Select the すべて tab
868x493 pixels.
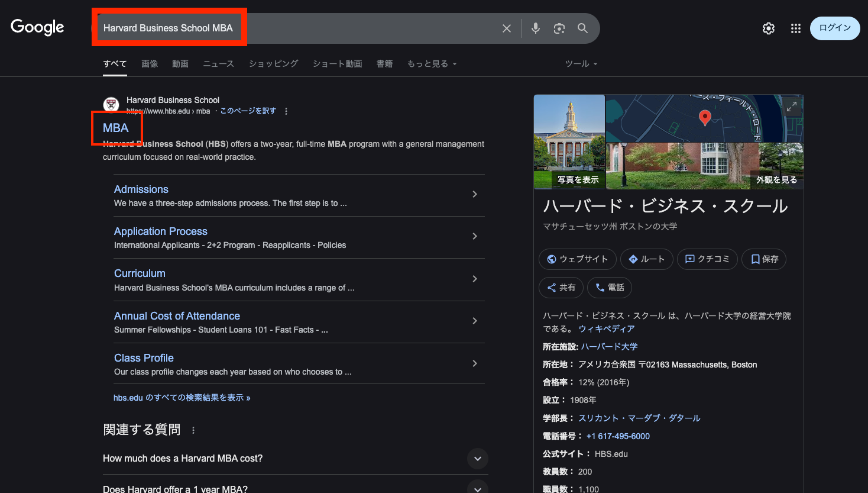tap(115, 64)
